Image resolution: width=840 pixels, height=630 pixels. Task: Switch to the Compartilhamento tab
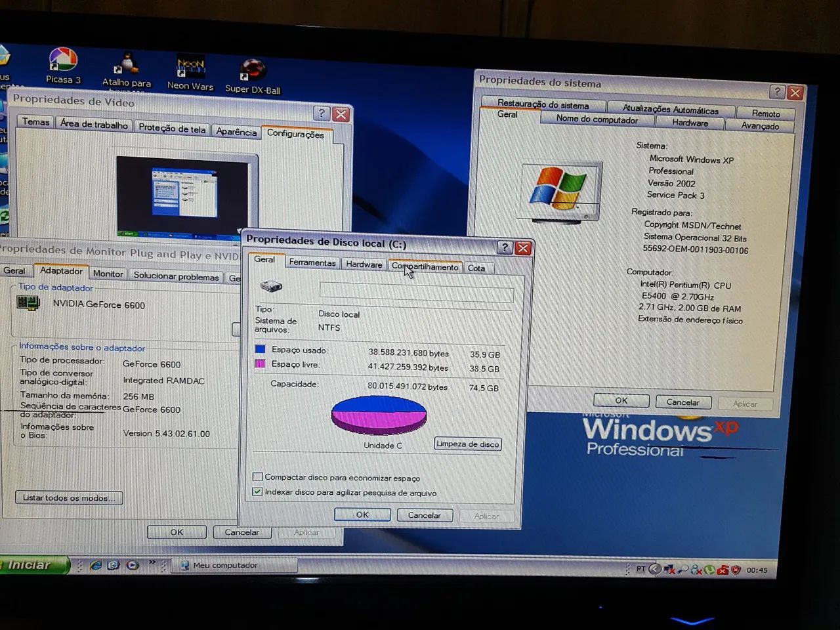pos(425,266)
